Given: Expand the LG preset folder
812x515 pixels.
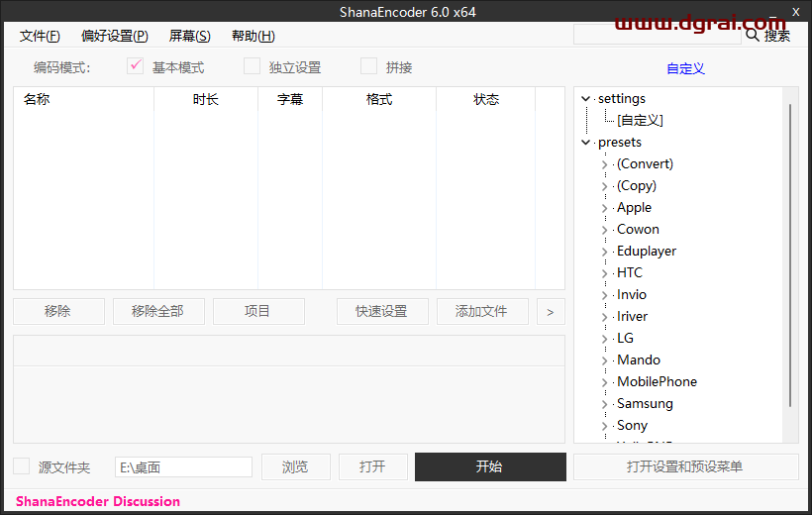Looking at the screenshot, I should (x=604, y=339).
